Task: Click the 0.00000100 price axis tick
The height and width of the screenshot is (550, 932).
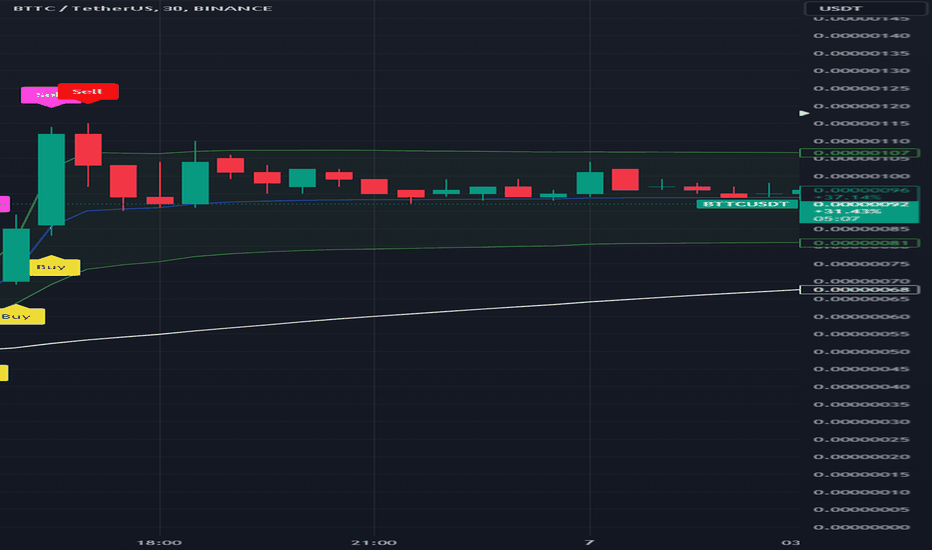Action: pyautogui.click(x=861, y=176)
